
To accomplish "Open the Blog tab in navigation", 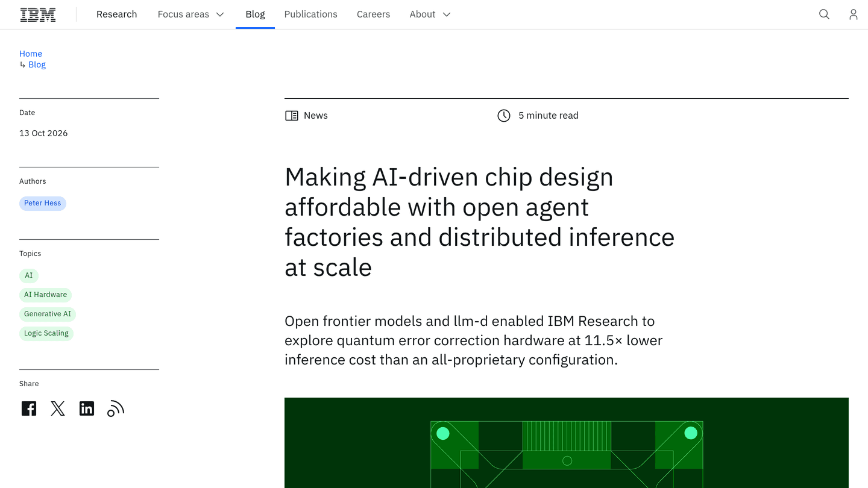I will coord(255,14).
